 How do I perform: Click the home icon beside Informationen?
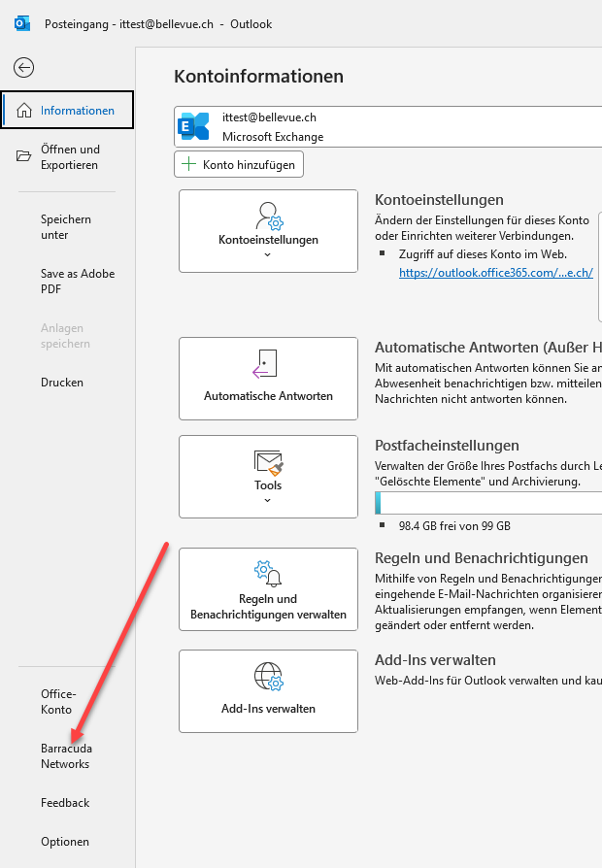coord(24,110)
